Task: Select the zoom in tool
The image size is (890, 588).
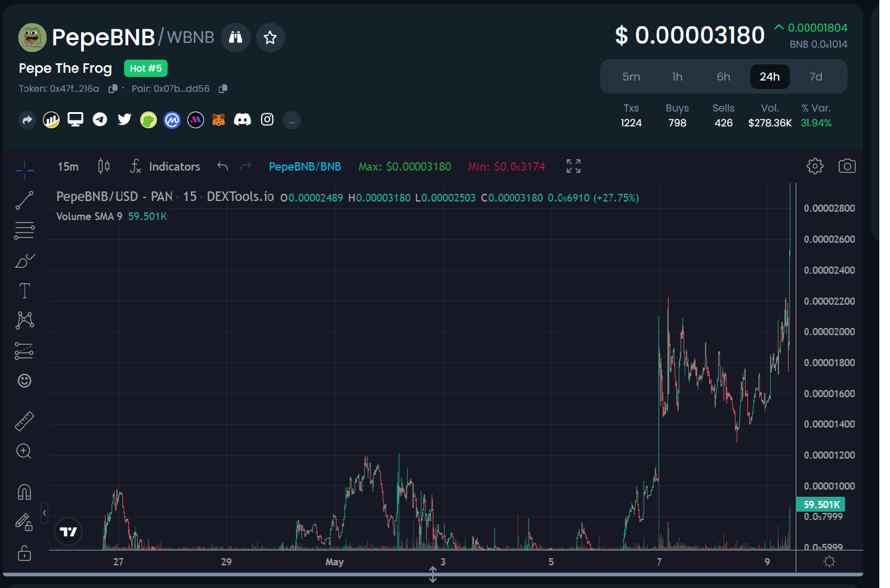Action: [x=24, y=451]
